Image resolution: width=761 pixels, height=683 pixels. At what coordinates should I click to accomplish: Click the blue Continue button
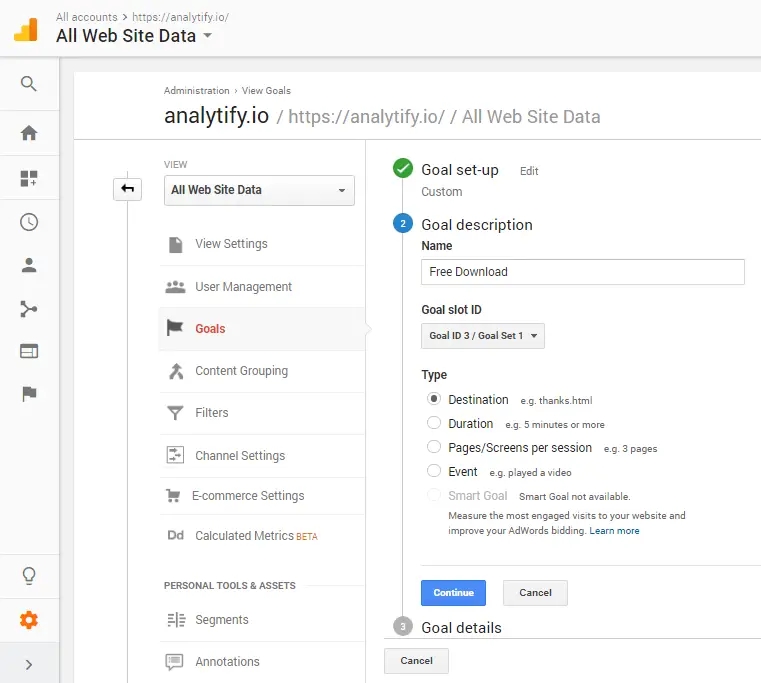[x=453, y=593]
